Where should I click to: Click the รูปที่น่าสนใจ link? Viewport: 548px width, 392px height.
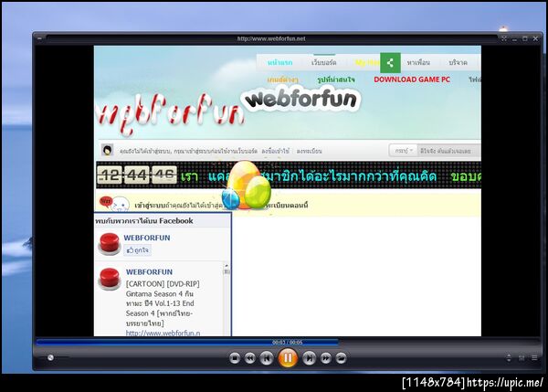tap(336, 80)
